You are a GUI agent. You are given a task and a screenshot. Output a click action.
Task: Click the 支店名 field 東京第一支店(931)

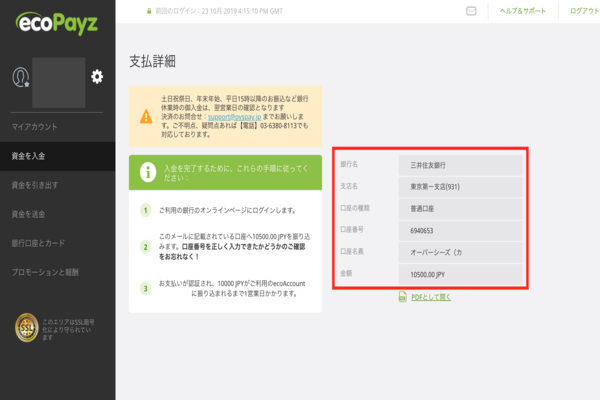[461, 187]
